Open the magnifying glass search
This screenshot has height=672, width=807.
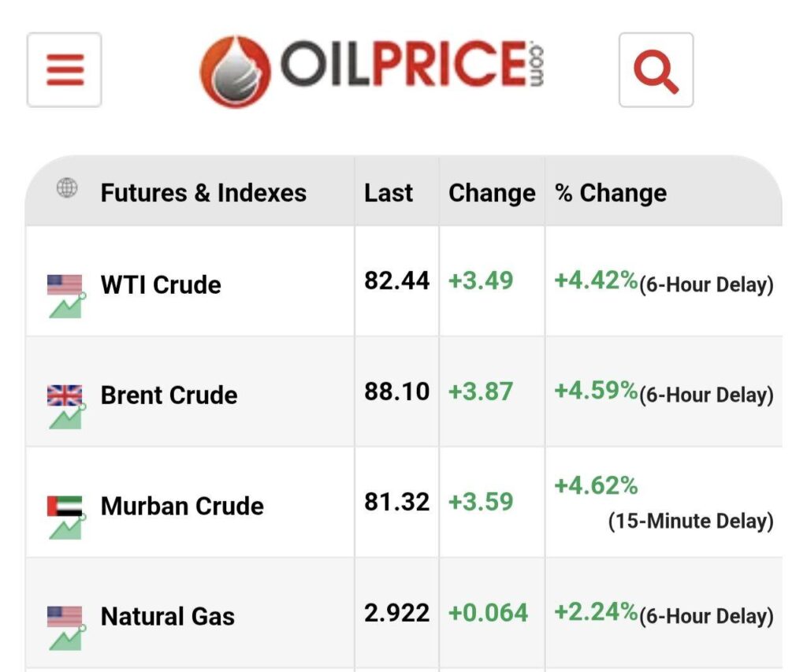656,69
